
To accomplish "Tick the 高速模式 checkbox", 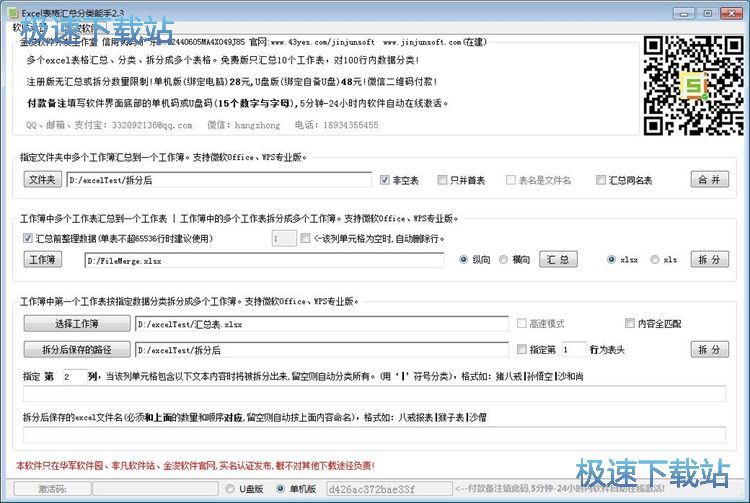I will click(x=521, y=324).
